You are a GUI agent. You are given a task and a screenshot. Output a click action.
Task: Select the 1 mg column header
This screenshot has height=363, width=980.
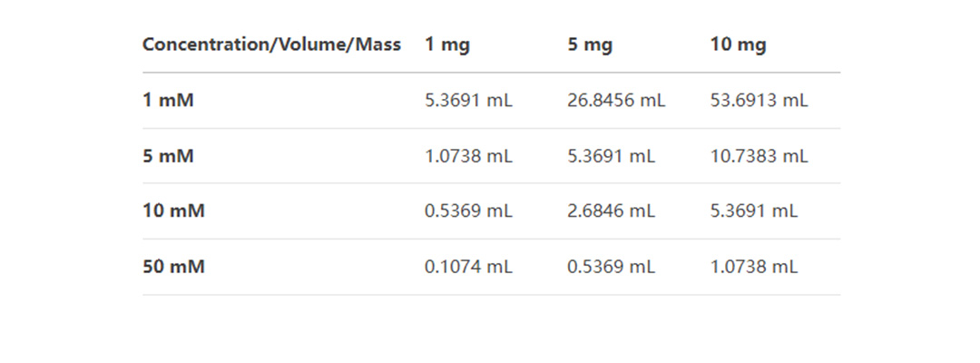tap(446, 44)
